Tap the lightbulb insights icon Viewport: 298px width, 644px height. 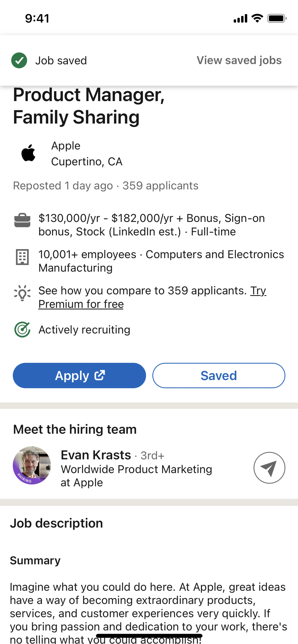(x=22, y=293)
